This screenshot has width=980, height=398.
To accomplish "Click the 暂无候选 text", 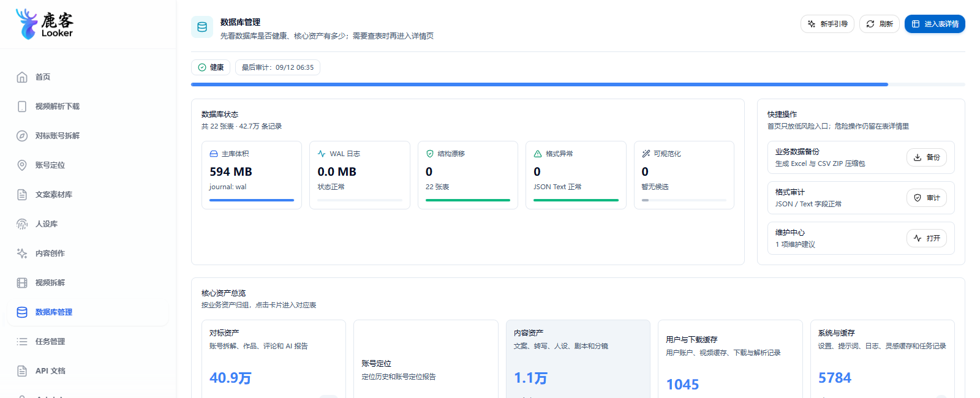I will coord(655,187).
